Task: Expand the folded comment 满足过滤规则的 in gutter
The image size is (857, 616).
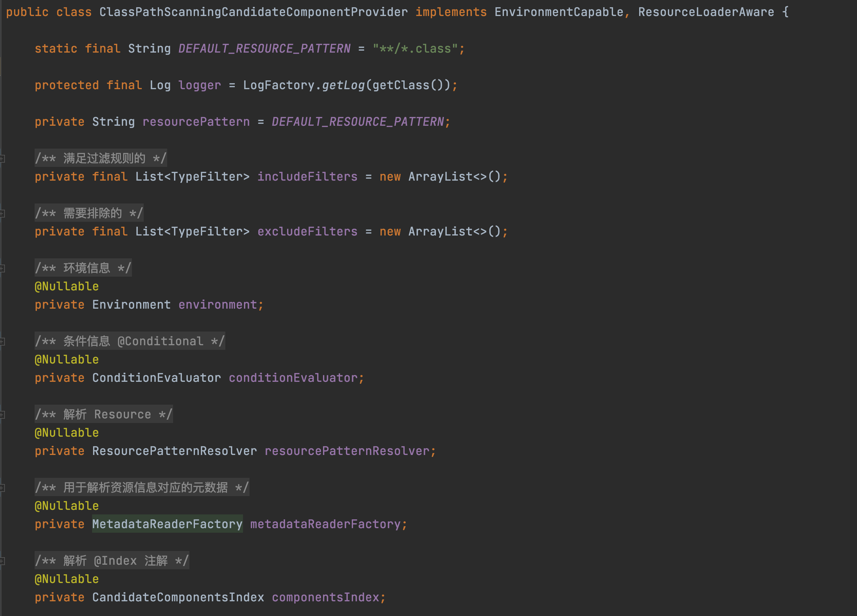Action: coord(2,159)
